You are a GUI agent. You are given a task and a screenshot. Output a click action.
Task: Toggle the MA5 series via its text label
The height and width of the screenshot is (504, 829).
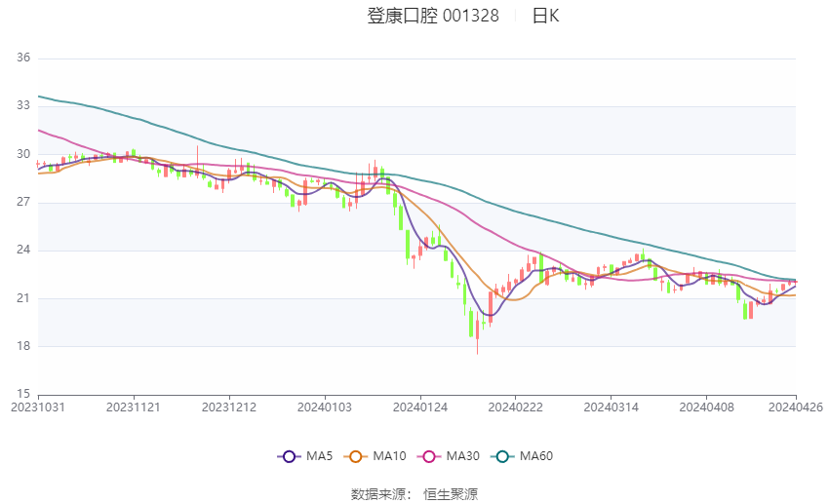[318, 456]
